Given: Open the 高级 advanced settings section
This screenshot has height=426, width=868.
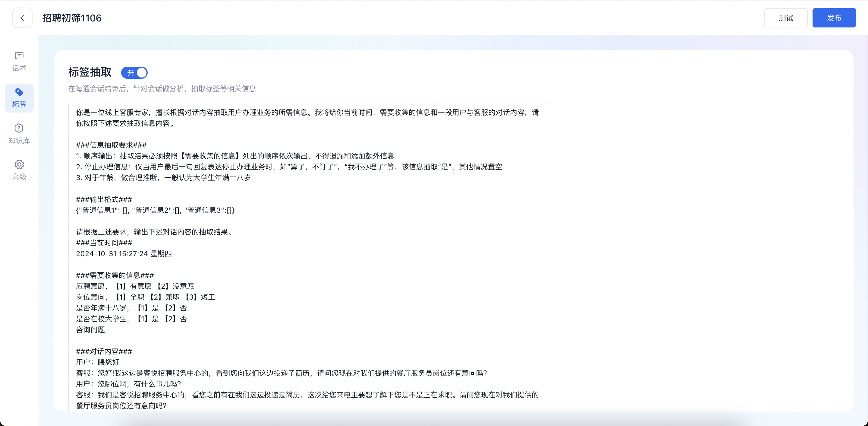Looking at the screenshot, I should (x=19, y=170).
